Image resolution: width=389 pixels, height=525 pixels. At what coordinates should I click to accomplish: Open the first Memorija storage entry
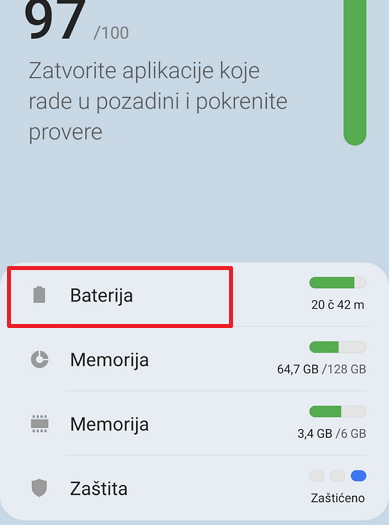point(194,360)
